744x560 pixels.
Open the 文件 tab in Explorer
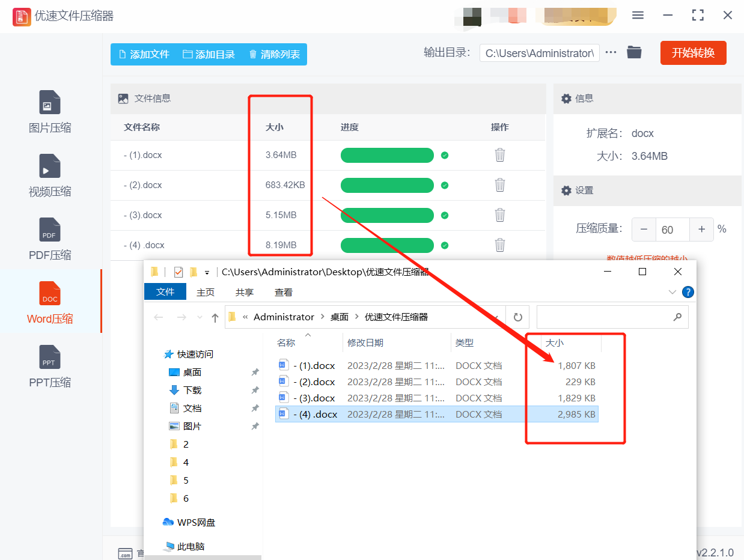[165, 292]
